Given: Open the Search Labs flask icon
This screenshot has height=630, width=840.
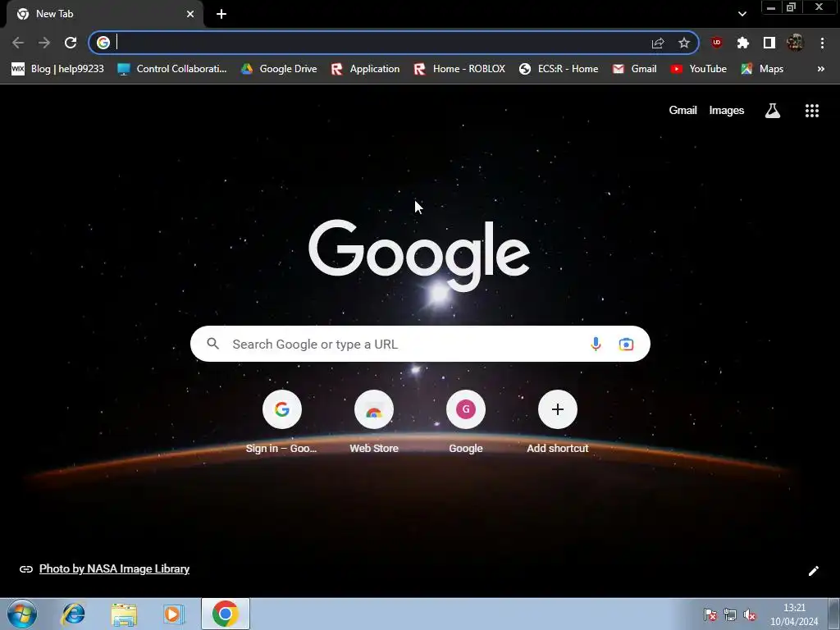Looking at the screenshot, I should pyautogui.click(x=772, y=111).
